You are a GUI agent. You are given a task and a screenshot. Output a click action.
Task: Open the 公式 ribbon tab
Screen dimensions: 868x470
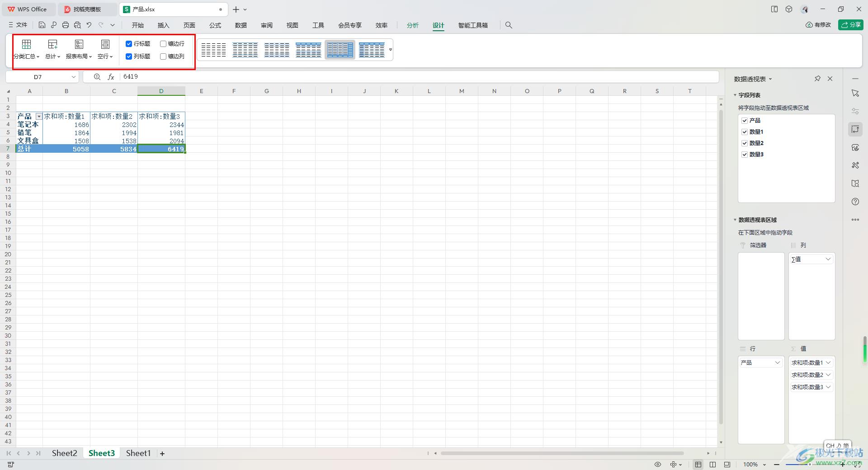click(x=215, y=25)
